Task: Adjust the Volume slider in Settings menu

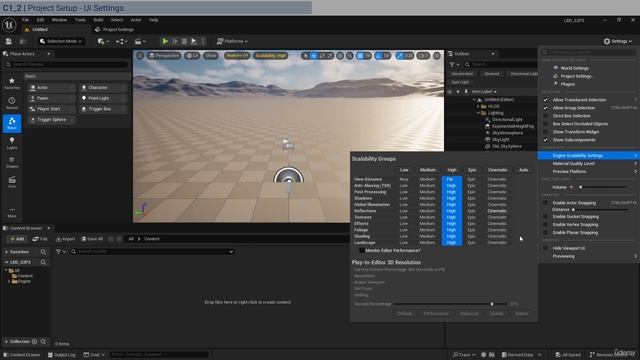Action: pos(602,187)
